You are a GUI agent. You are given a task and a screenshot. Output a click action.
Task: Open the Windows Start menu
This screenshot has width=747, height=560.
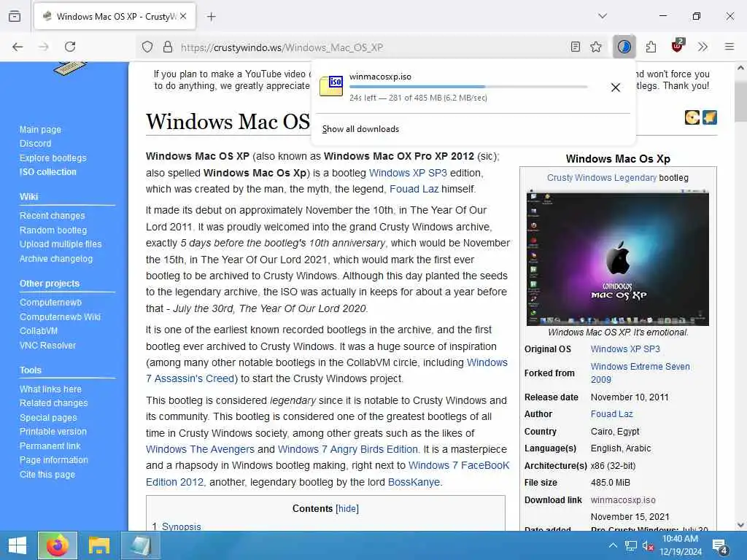[18, 545]
